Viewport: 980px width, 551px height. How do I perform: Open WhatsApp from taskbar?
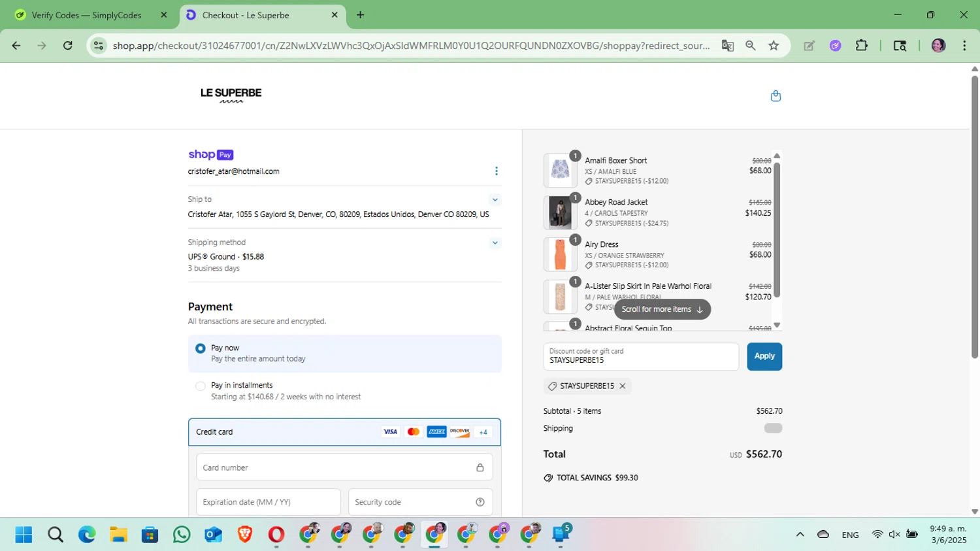click(182, 535)
